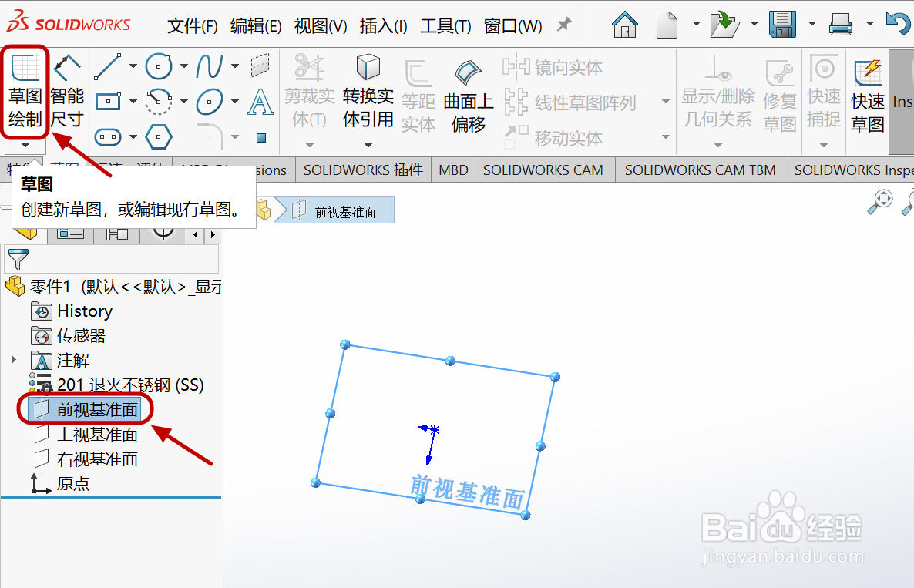Select the Circle sketch tool
Image resolution: width=914 pixels, height=588 pixels.
pyautogui.click(x=159, y=66)
